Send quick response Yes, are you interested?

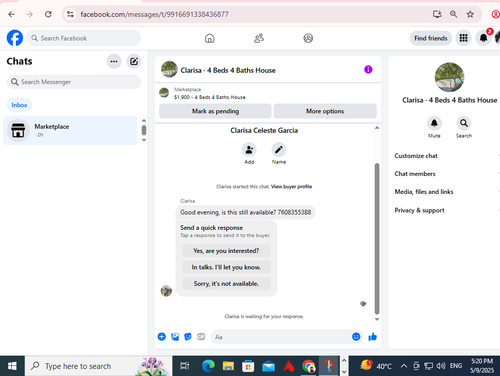226,251
